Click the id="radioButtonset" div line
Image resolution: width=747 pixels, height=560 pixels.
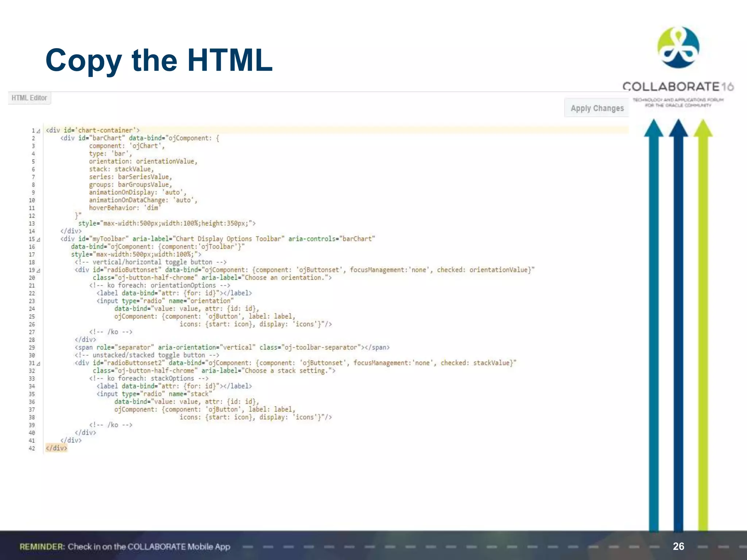click(305, 270)
